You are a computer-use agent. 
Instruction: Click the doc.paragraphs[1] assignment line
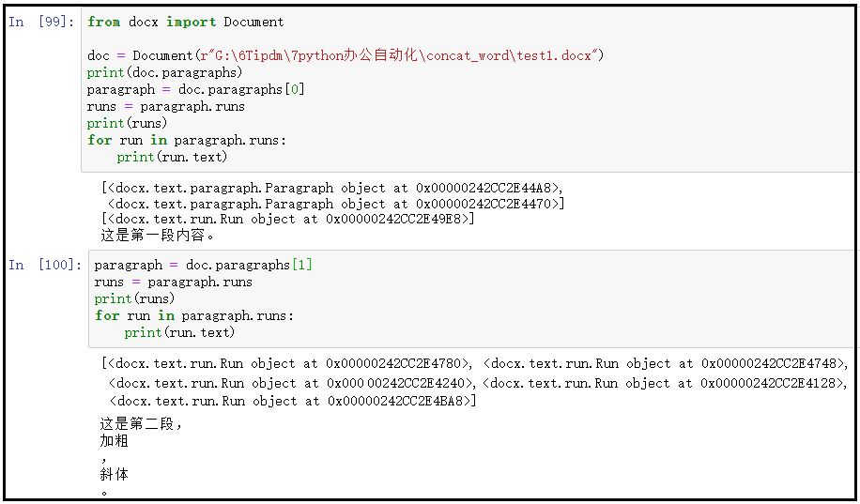tap(203, 265)
